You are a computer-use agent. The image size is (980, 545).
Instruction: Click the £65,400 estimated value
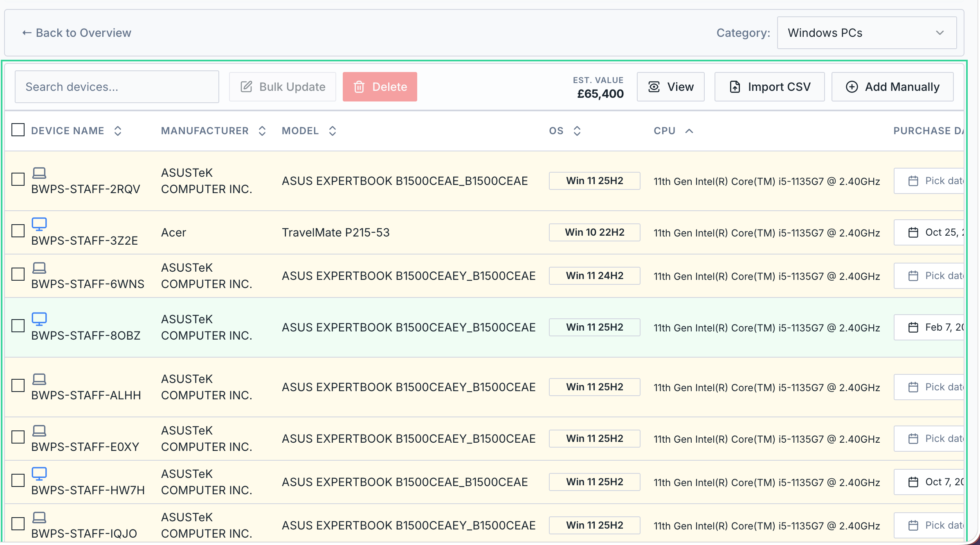[x=600, y=94]
